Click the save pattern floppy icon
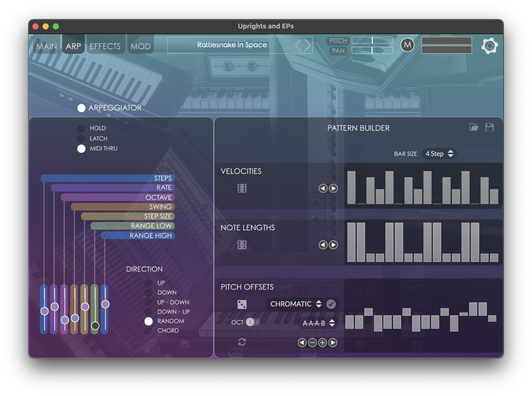This screenshot has width=532, height=396. click(489, 127)
